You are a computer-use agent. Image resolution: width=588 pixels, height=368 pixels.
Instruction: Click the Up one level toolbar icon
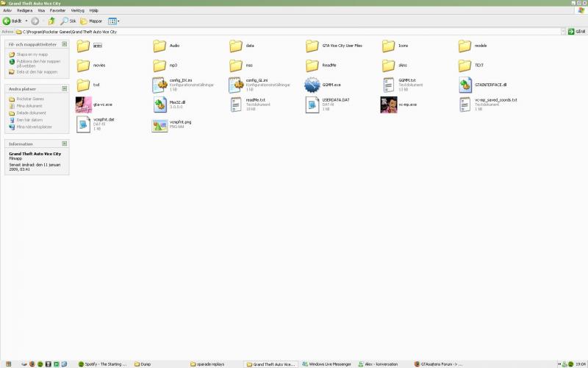pos(51,21)
